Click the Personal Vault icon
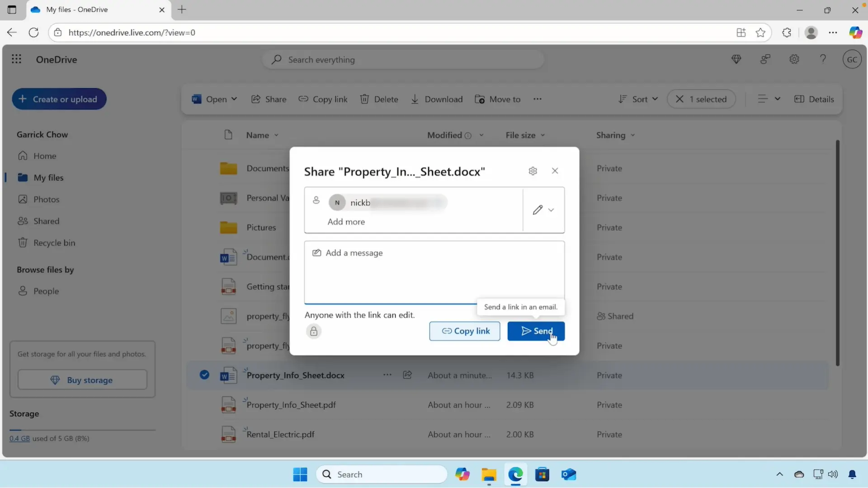 [228, 198]
